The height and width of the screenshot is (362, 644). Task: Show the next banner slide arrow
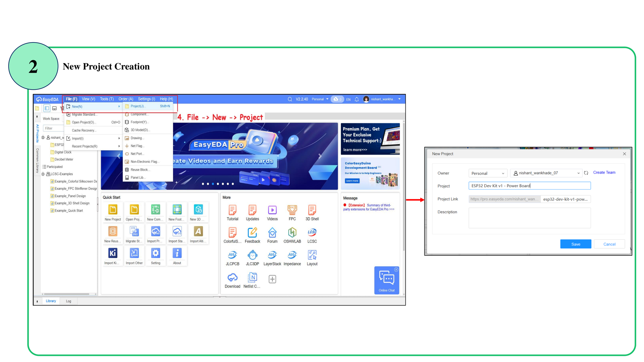(320, 156)
